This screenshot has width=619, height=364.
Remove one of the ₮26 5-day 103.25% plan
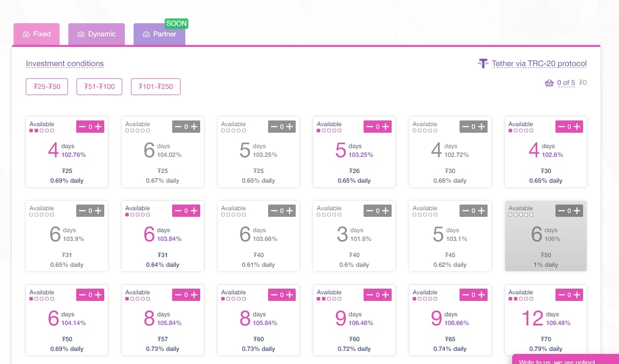369,127
